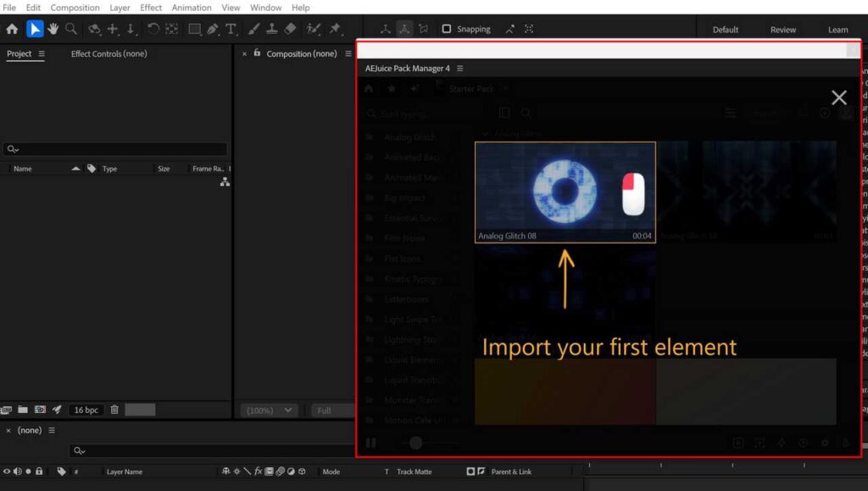Open the Window menu
This screenshot has width=868, height=491.
tap(265, 8)
